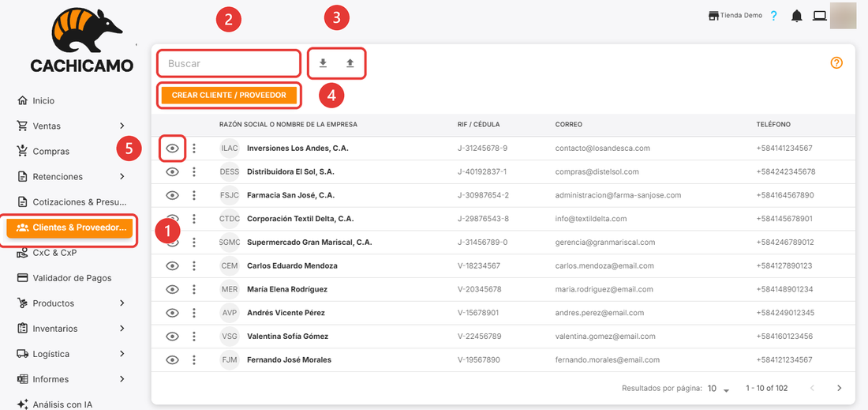Open the options menu for Distribuidora El Sol
The width and height of the screenshot is (868, 410).
[194, 171]
